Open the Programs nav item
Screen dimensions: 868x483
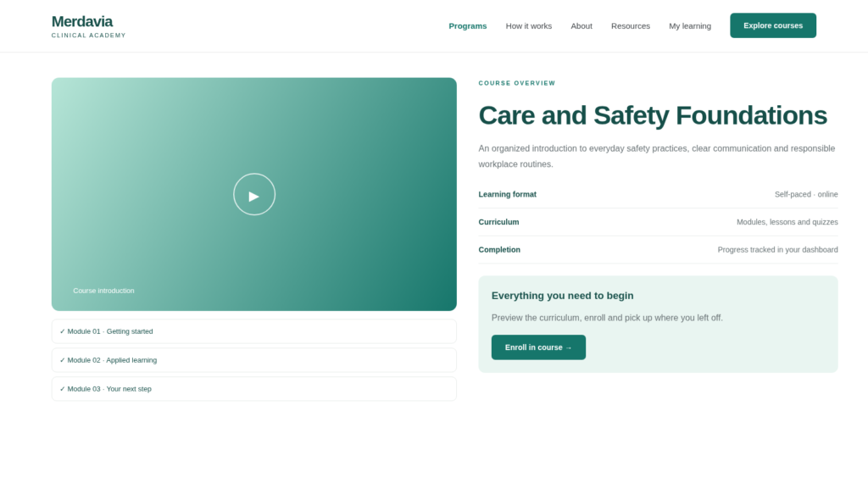(x=468, y=26)
